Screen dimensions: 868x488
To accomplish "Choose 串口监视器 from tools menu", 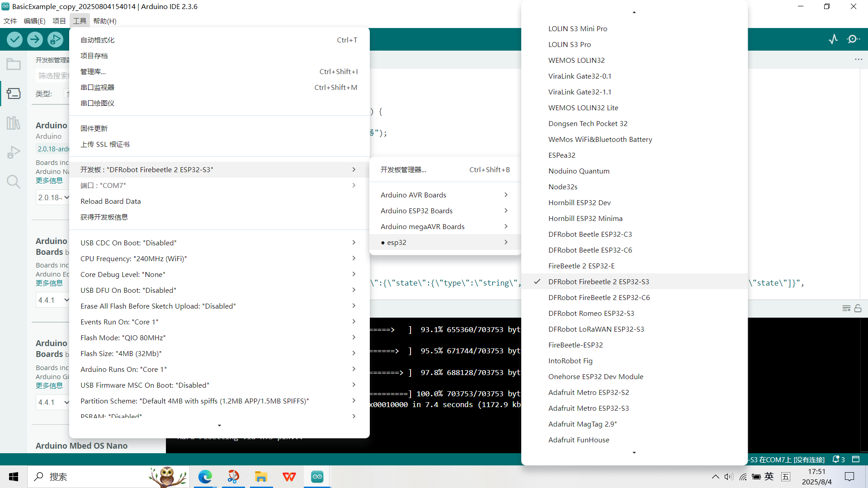I will coord(219,87).
